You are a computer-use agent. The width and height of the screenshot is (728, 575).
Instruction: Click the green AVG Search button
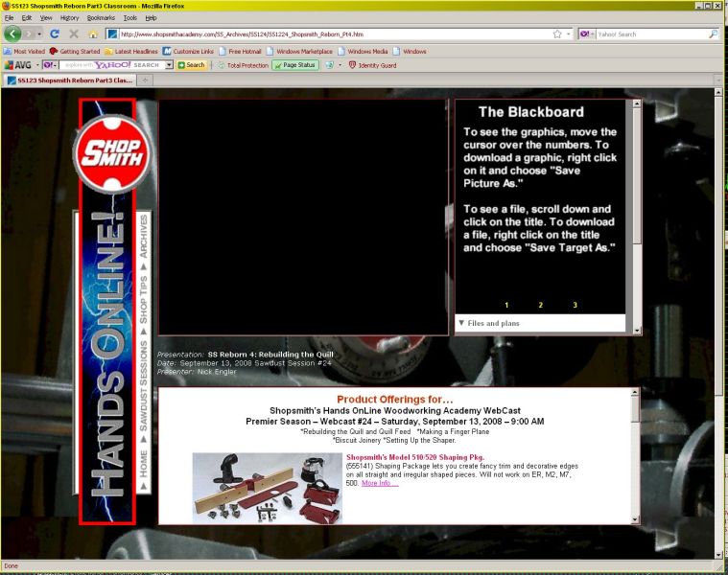191,65
